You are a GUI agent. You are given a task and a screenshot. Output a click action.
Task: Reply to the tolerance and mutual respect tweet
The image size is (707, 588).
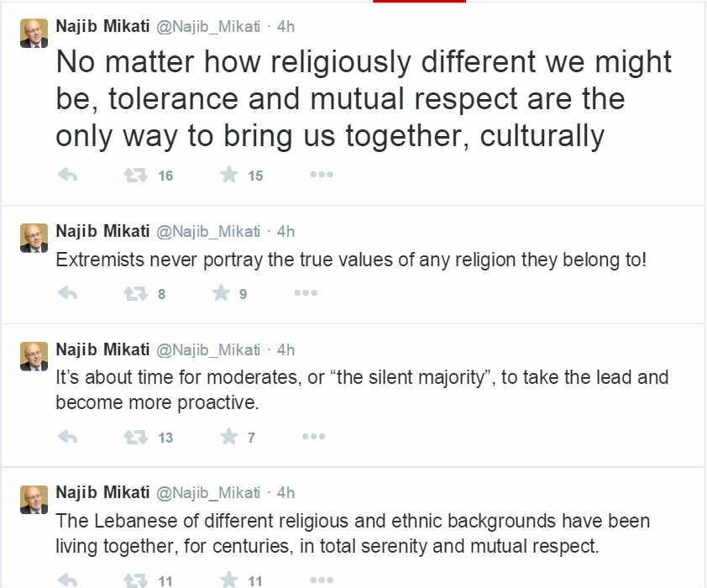(x=68, y=175)
